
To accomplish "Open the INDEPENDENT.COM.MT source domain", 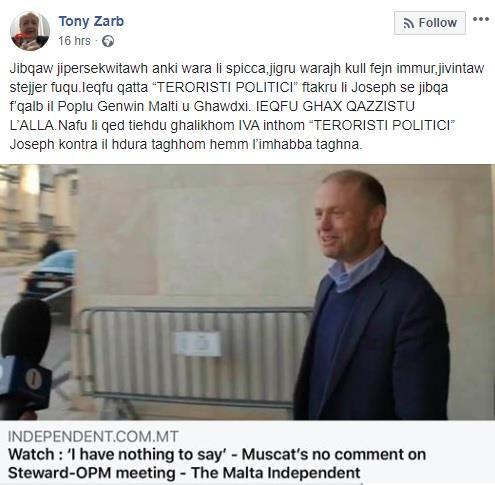I will [93, 437].
